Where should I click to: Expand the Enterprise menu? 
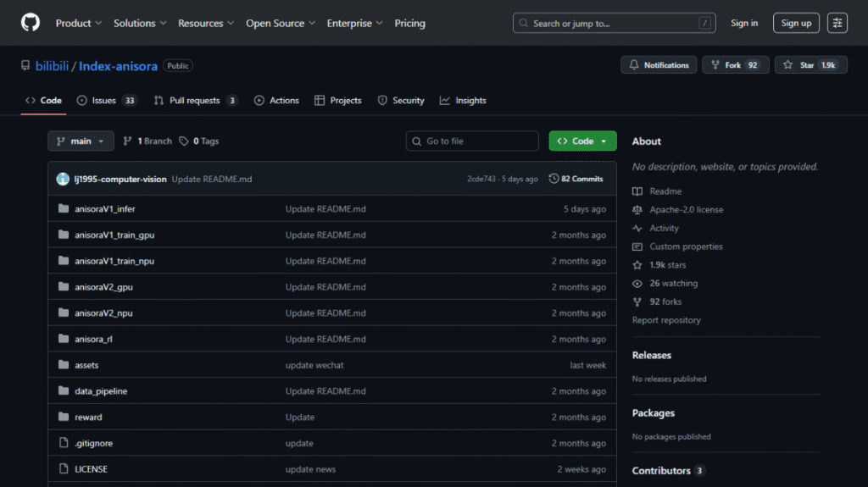[355, 23]
